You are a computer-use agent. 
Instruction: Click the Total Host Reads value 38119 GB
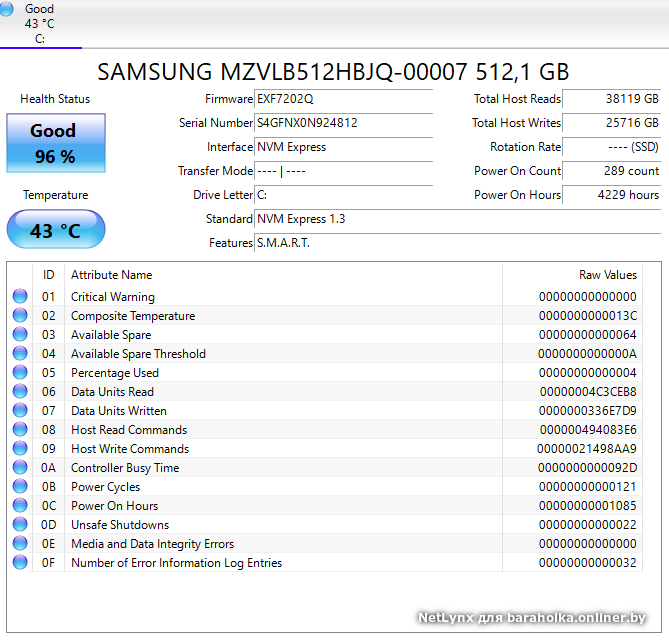pyautogui.click(x=611, y=99)
